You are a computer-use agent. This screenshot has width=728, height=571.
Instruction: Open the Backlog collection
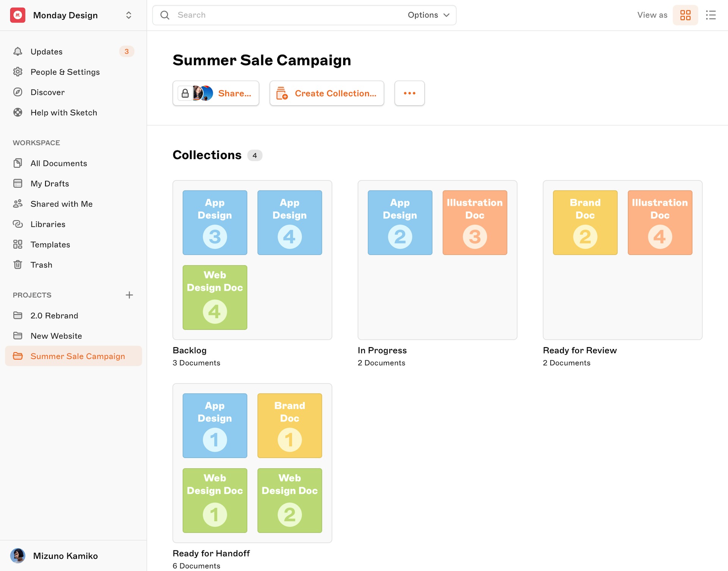[x=252, y=260]
